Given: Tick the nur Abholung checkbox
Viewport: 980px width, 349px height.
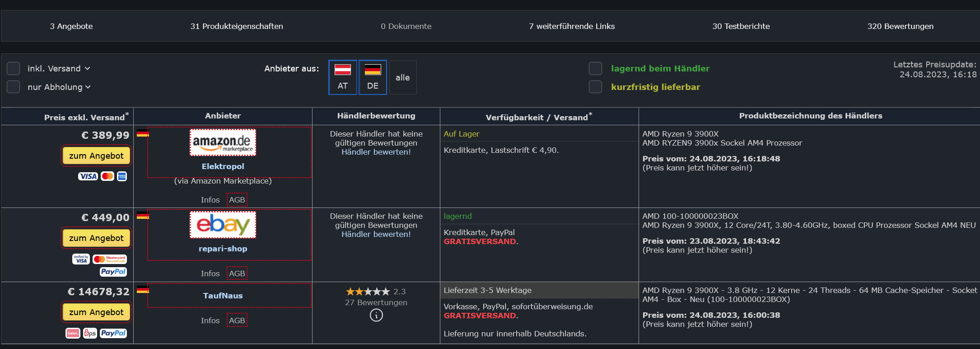Looking at the screenshot, I should [x=14, y=87].
